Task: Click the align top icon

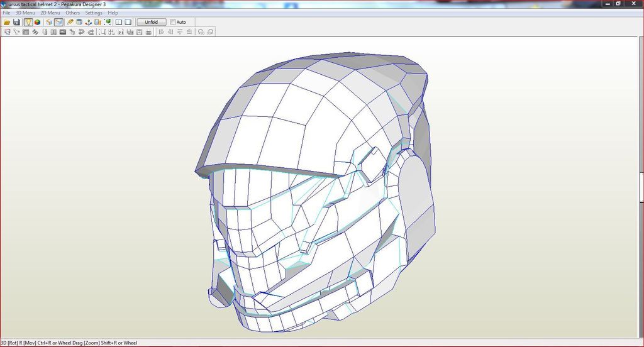Action: tap(180, 32)
